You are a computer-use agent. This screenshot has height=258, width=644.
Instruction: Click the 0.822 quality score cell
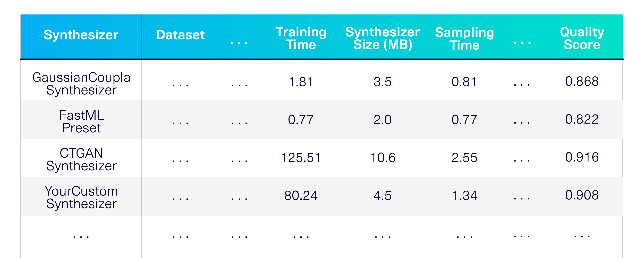tap(582, 119)
